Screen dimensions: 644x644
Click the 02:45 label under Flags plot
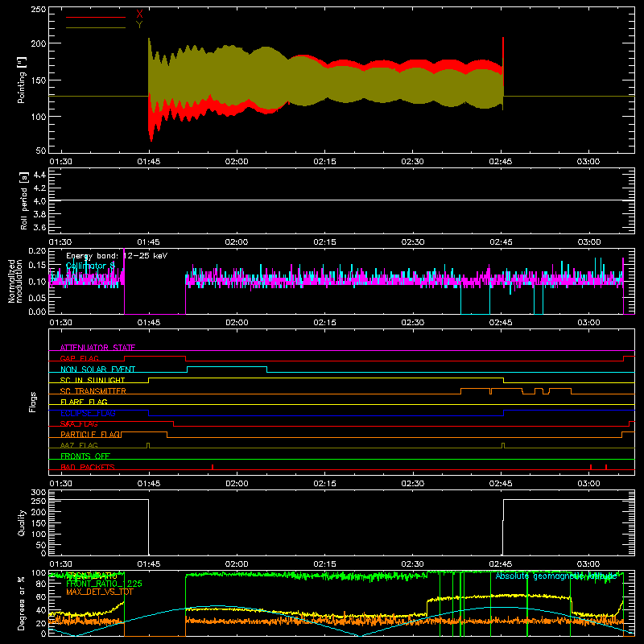[500, 484]
